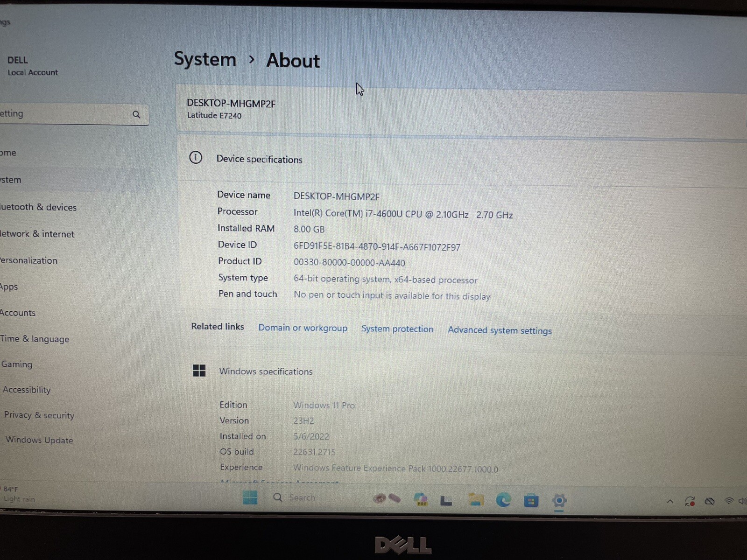Click the Device specifications info icon

click(196, 158)
